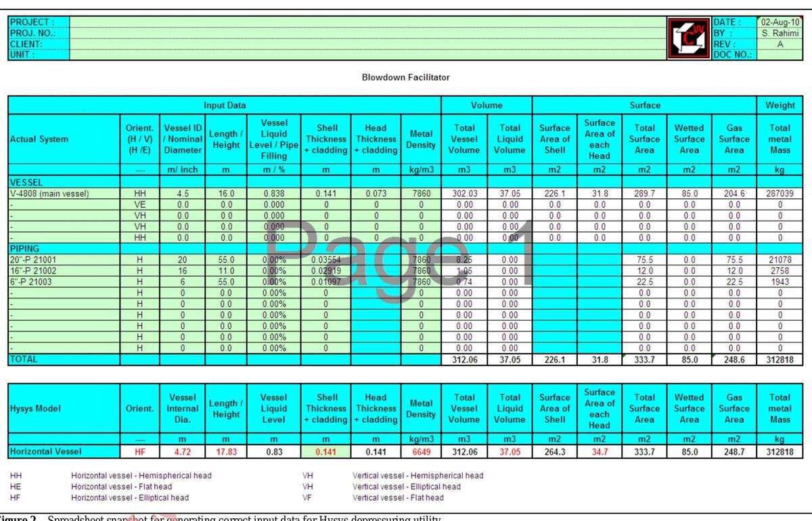This screenshot has height=521, width=812.
Task: Select the 20"-P 21001 pipe row label
Action: [64, 260]
